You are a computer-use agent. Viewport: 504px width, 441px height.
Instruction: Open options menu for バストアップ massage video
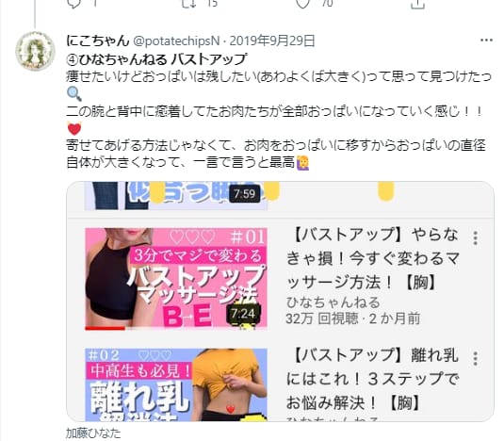(x=476, y=238)
